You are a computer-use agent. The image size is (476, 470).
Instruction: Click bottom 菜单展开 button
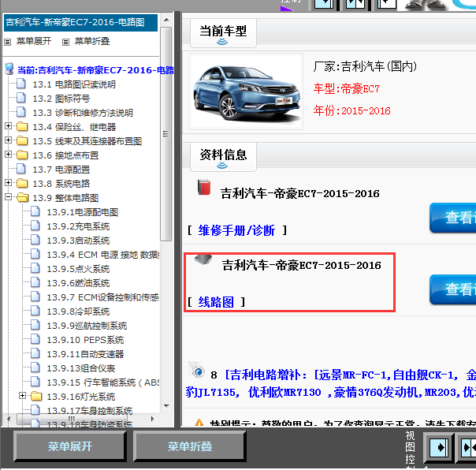tap(70, 446)
